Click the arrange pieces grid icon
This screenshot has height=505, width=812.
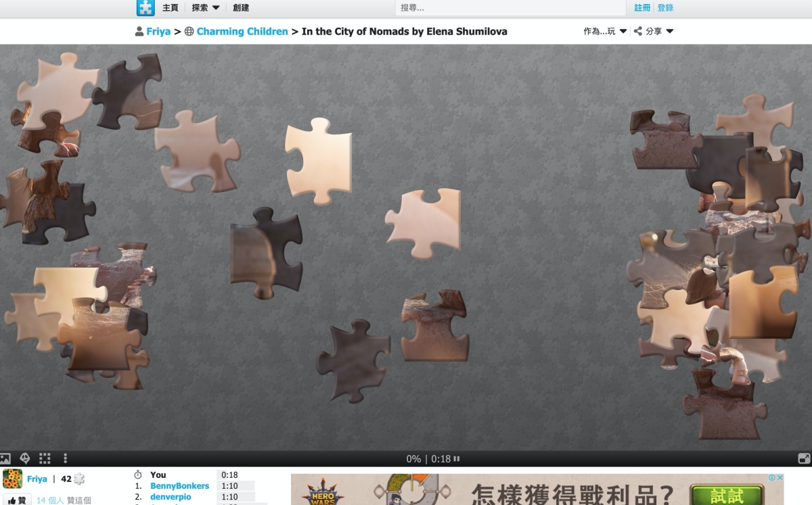45,458
